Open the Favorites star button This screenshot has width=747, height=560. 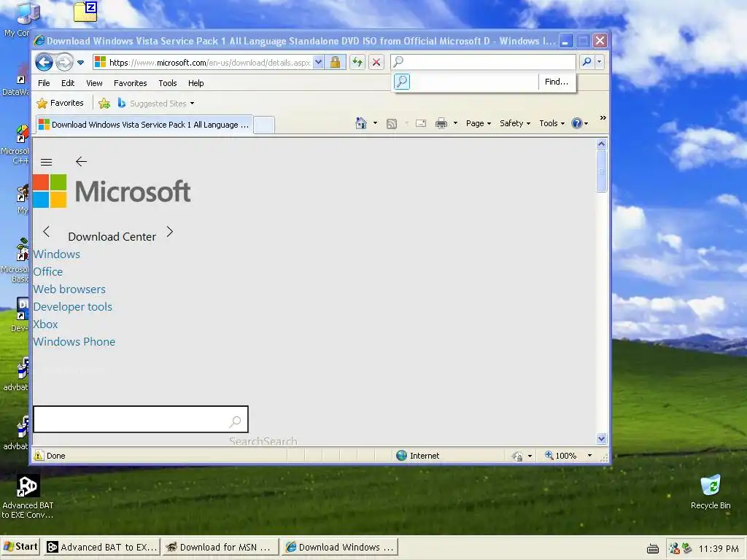(61, 103)
